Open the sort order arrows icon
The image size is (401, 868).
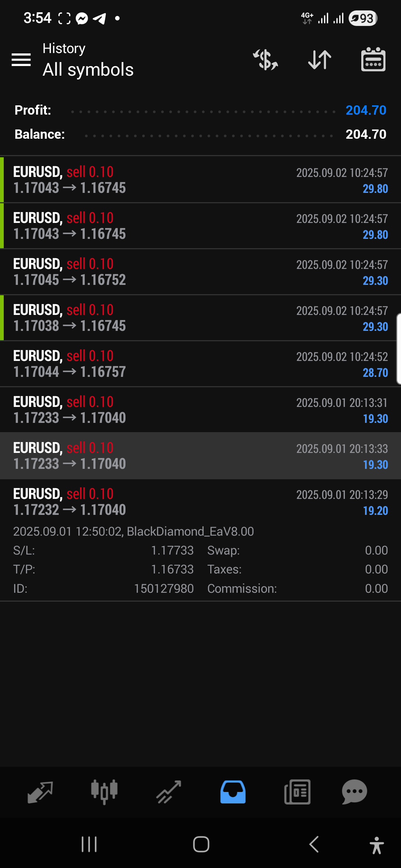tap(320, 59)
